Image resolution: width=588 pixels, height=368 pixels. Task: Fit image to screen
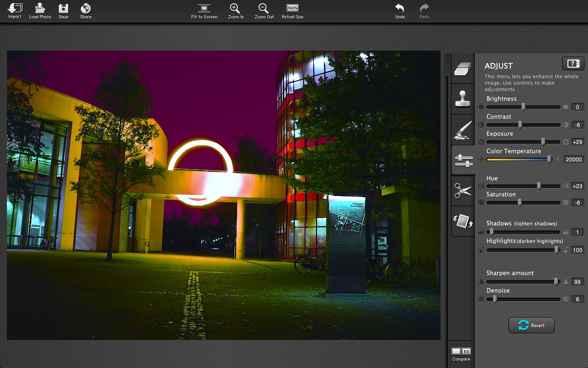tap(204, 9)
